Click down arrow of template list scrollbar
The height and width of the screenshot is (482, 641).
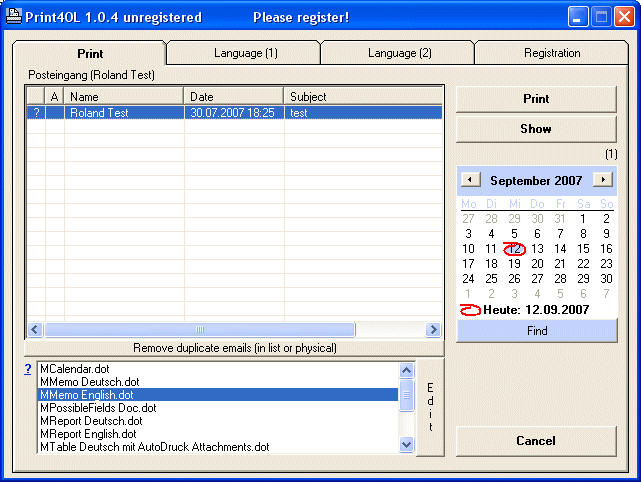pos(406,444)
